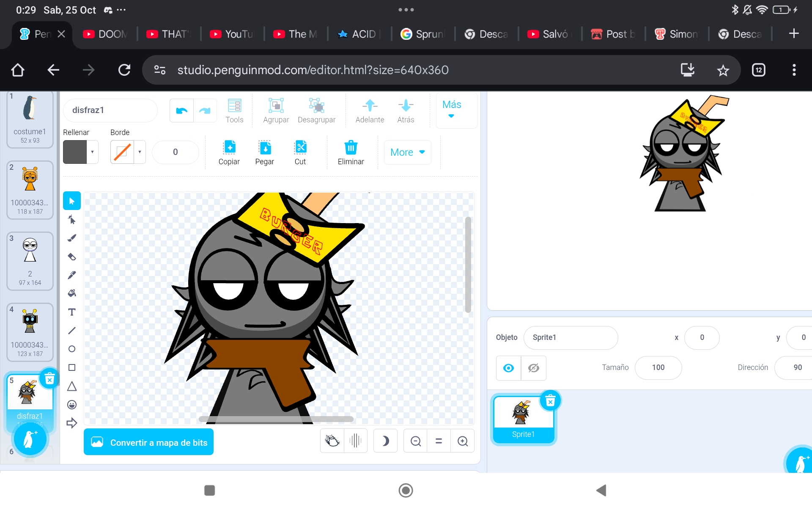This screenshot has width=812, height=508.
Task: Open the More options dropdown
Action: click(408, 152)
